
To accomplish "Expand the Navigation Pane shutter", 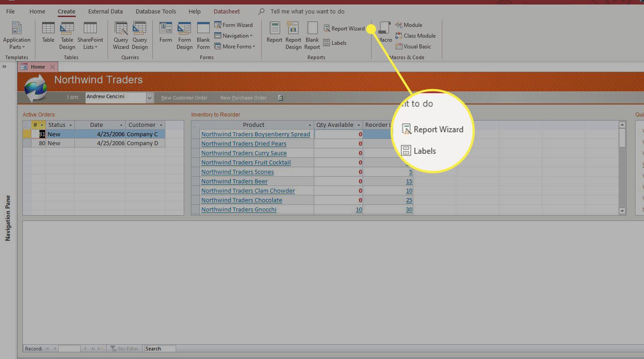I will click(x=4, y=66).
